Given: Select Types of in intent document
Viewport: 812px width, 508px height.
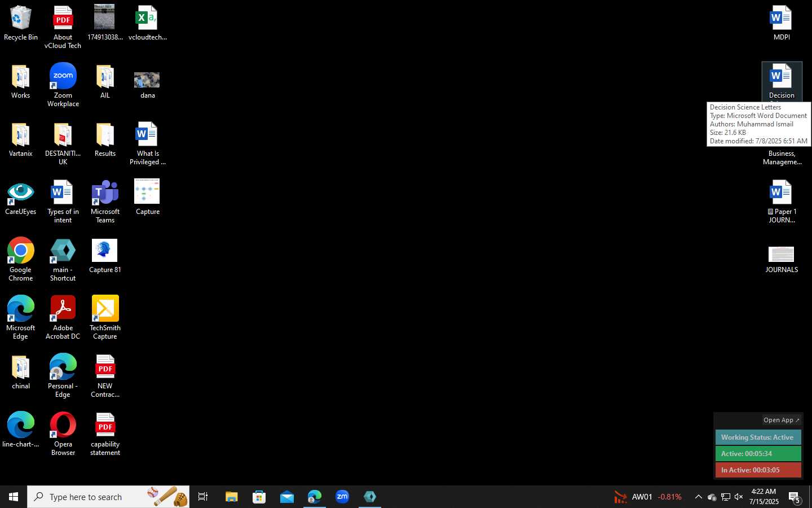Looking at the screenshot, I should tap(63, 202).
